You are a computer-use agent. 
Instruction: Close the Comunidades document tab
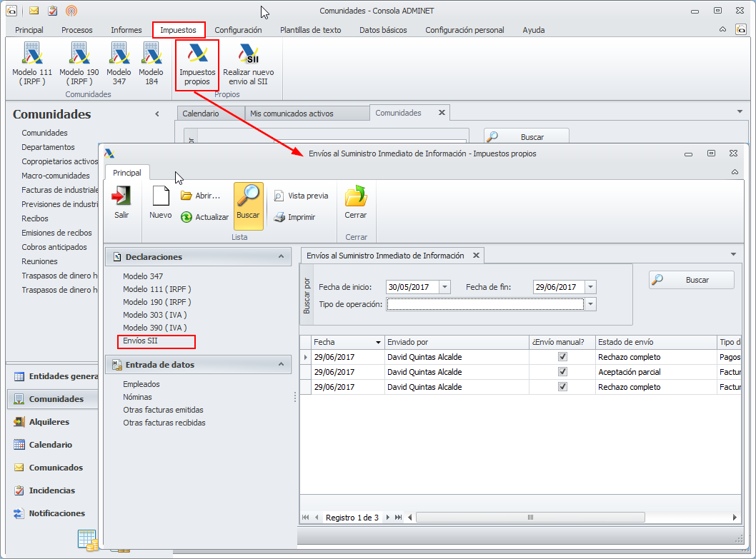pyautogui.click(x=442, y=113)
